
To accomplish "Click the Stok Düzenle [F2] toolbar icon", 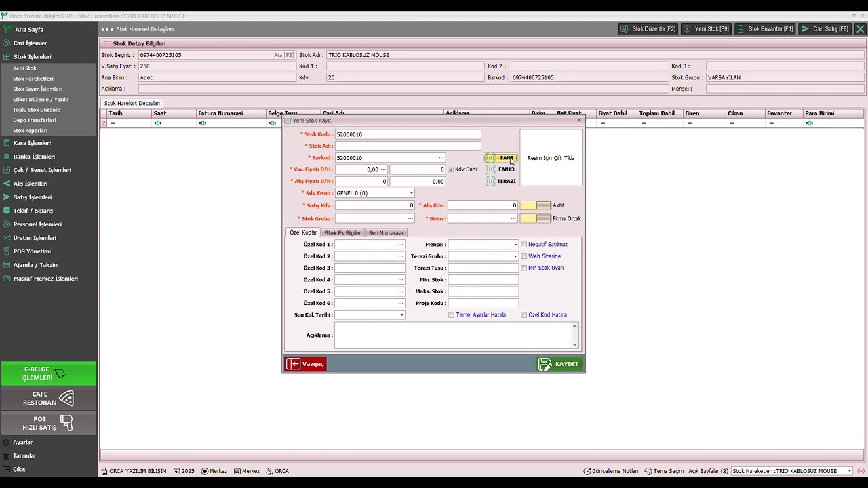I will click(x=625, y=29).
